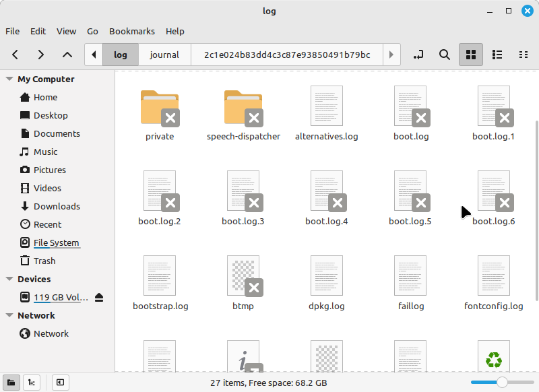Open the Go menu

click(x=92, y=31)
